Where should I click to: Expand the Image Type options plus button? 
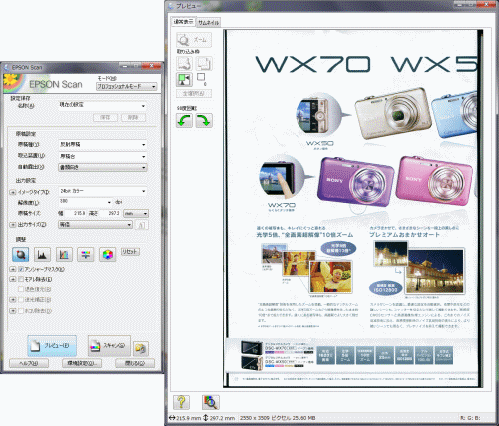point(13,192)
